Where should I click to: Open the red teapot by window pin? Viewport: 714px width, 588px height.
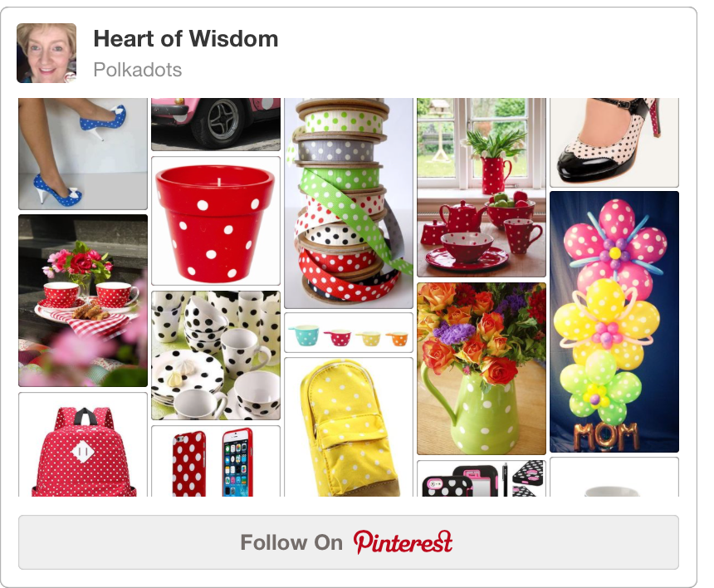pos(482,187)
